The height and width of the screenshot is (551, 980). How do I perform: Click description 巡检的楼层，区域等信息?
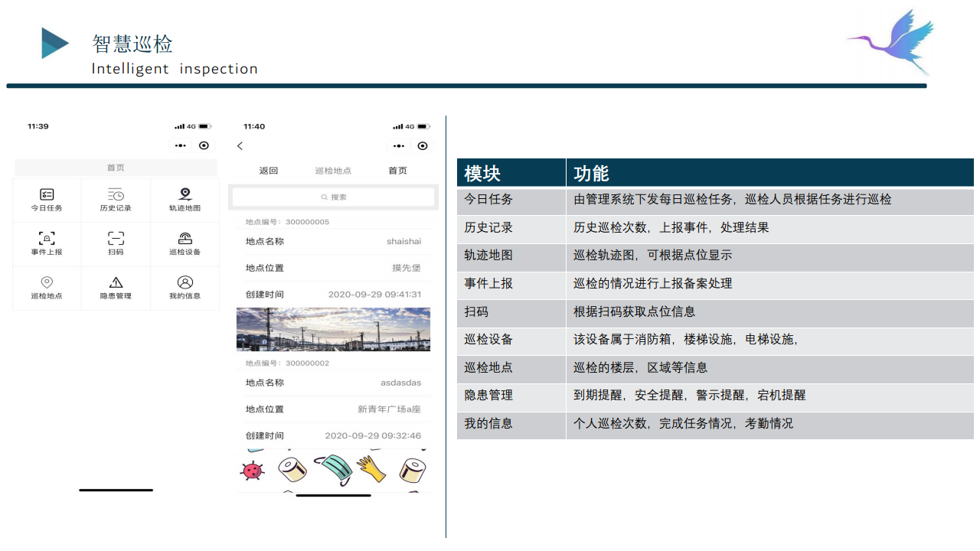[x=641, y=367]
